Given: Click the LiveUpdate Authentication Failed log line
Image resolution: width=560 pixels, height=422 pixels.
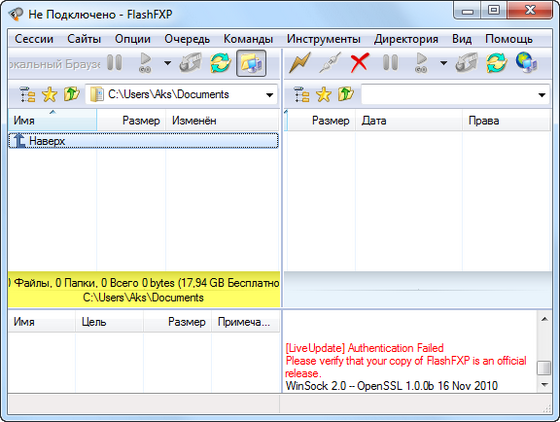Looking at the screenshot, I should point(365,348).
